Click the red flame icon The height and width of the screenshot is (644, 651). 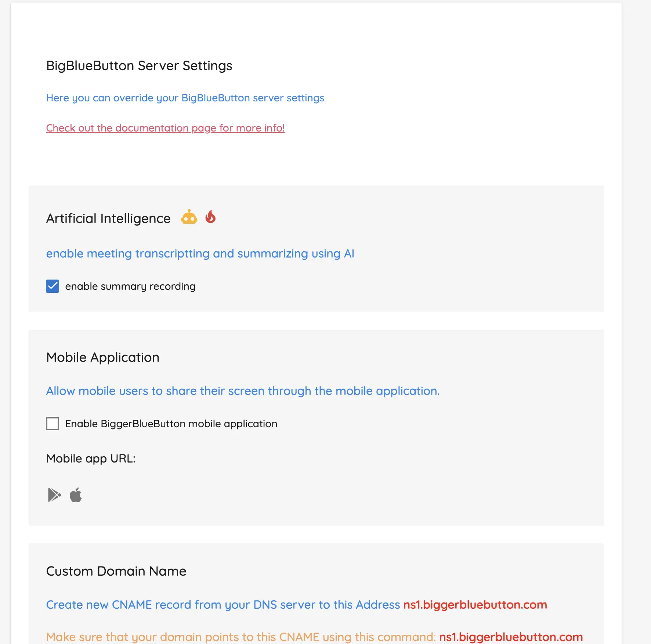point(210,217)
